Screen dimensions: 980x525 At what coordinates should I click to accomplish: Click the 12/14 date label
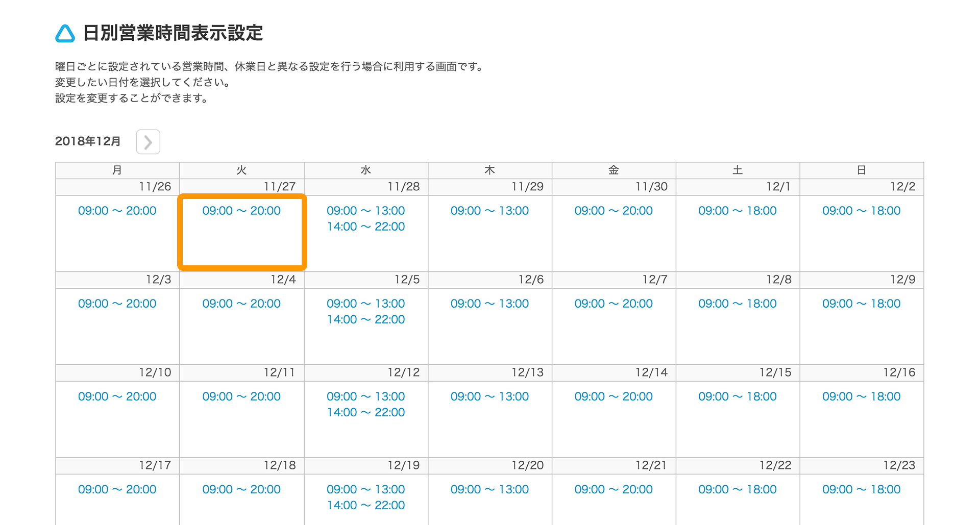(x=651, y=372)
